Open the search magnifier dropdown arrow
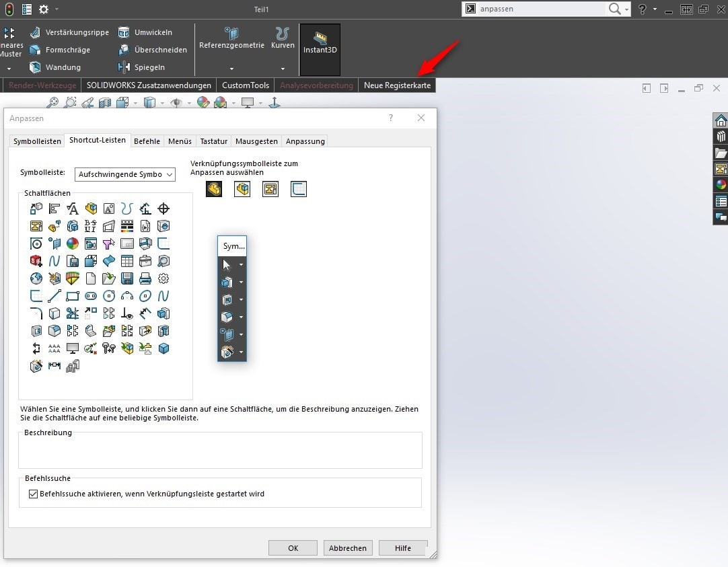Viewport: 728px width, 567px height. [x=627, y=9]
